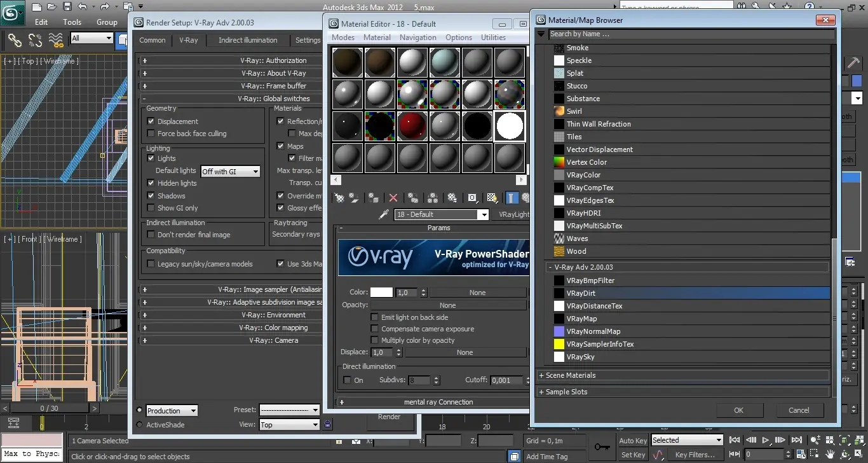Uncheck Displacement in Geometry group

151,121
